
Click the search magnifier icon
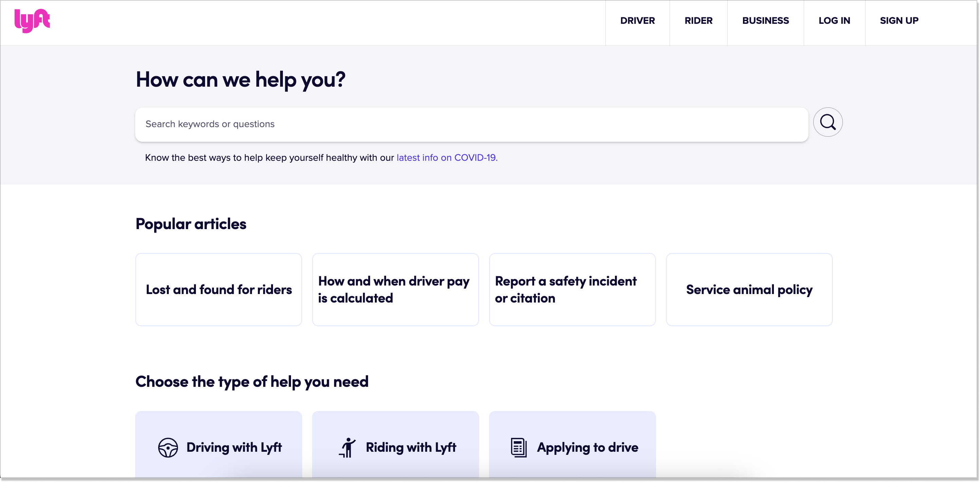pos(828,123)
